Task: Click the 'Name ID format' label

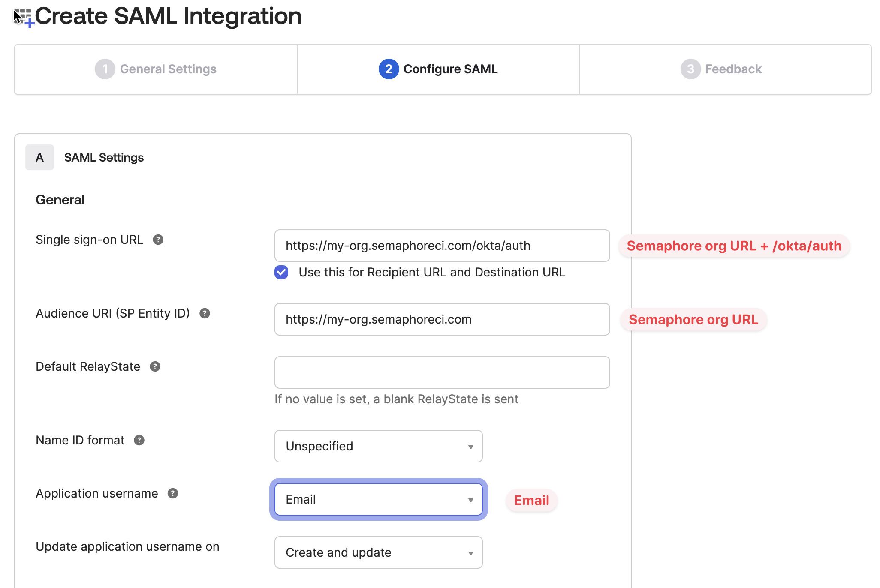Action: click(80, 440)
